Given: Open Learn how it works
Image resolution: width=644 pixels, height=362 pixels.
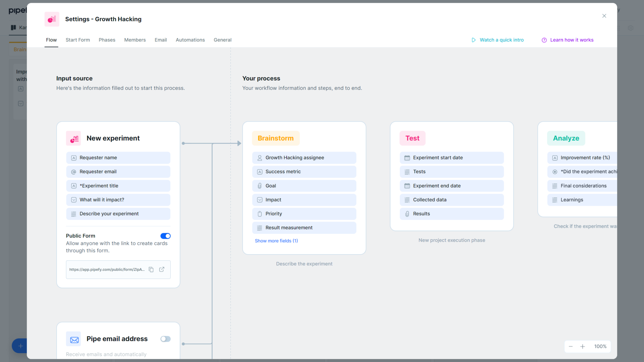Looking at the screenshot, I should [572, 40].
